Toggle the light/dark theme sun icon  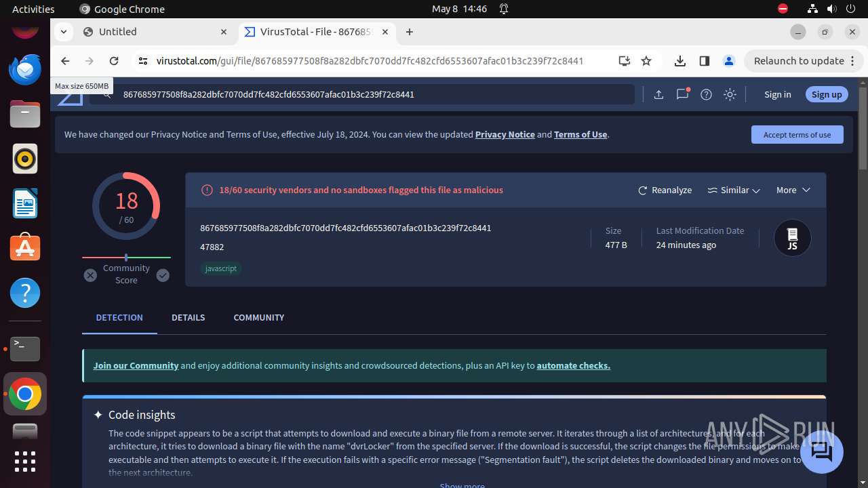730,95
